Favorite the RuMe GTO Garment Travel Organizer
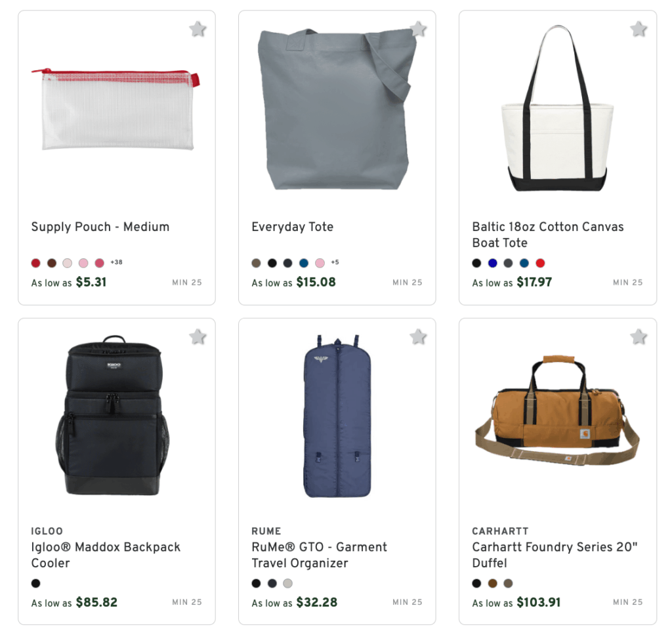This screenshot has height=631, width=672. (418, 336)
